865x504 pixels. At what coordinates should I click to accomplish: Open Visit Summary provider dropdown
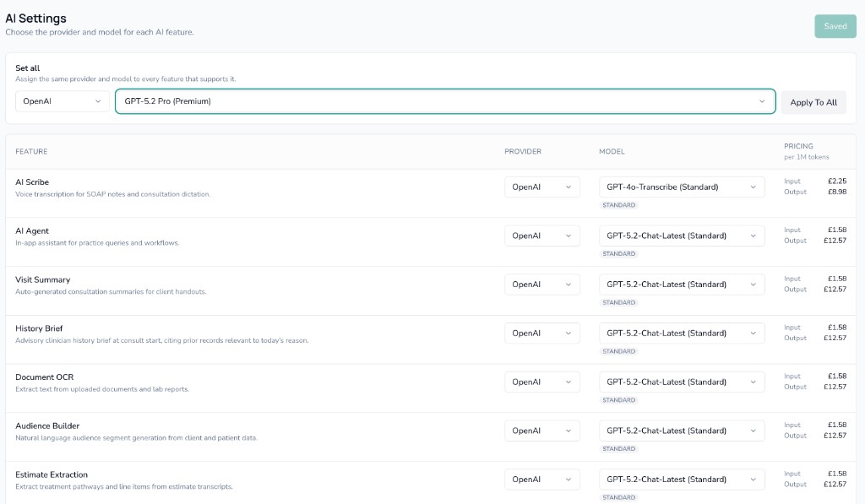coord(541,285)
